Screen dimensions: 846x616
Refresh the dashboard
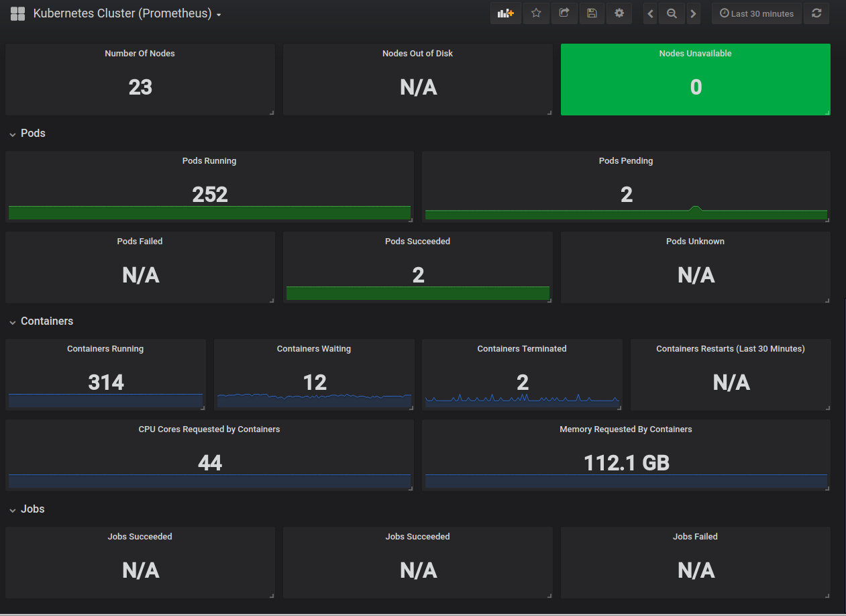(816, 13)
